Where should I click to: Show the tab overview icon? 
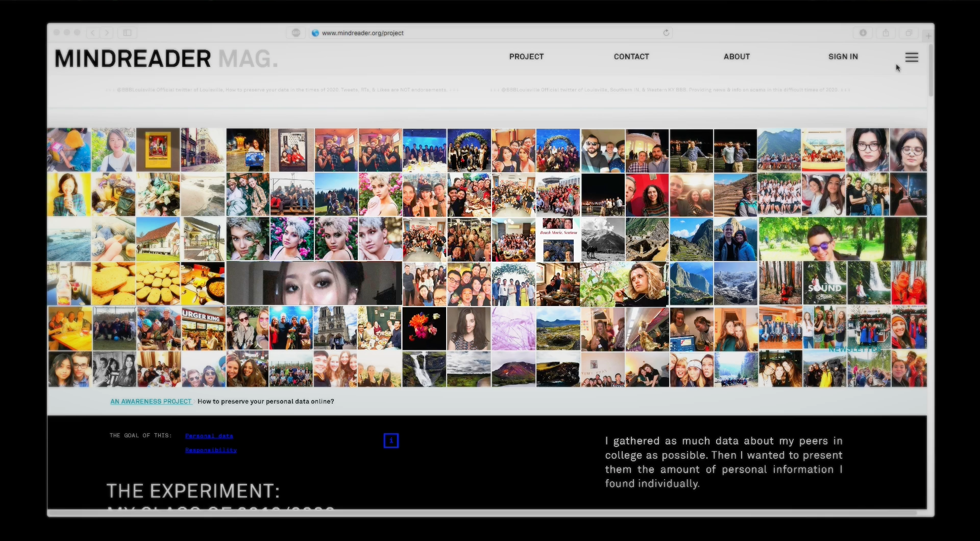click(x=909, y=33)
